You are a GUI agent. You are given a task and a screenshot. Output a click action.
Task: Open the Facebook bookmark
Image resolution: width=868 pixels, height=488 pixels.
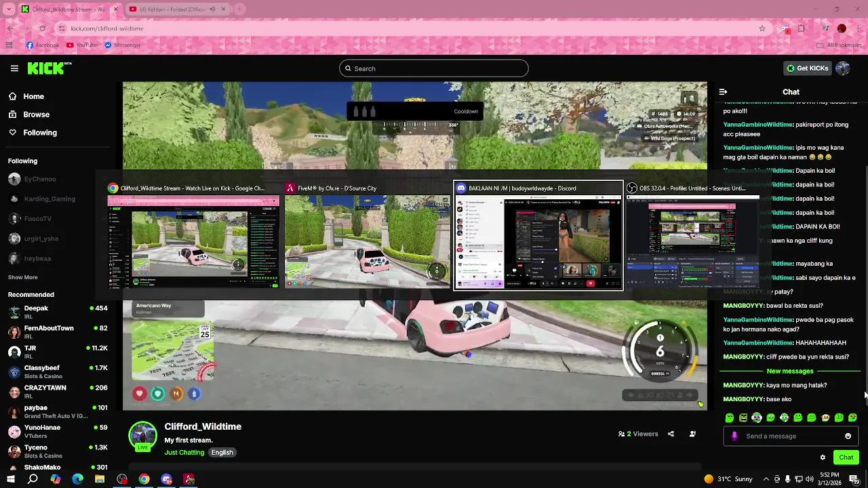pyautogui.click(x=43, y=45)
